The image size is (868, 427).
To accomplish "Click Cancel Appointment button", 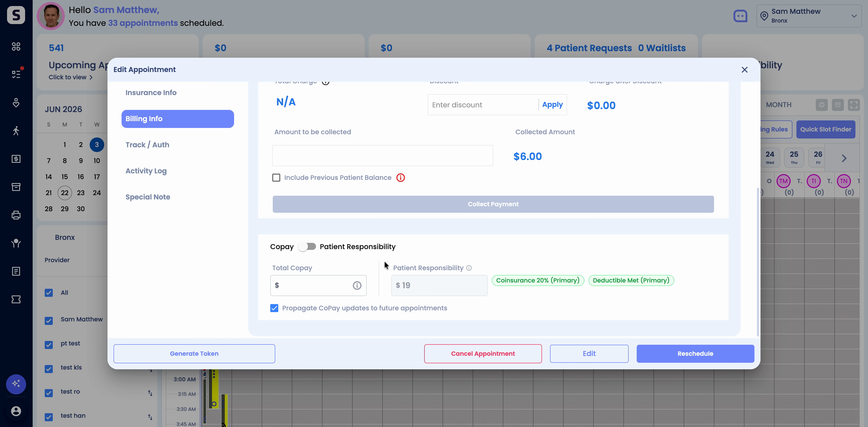I will (x=483, y=354).
